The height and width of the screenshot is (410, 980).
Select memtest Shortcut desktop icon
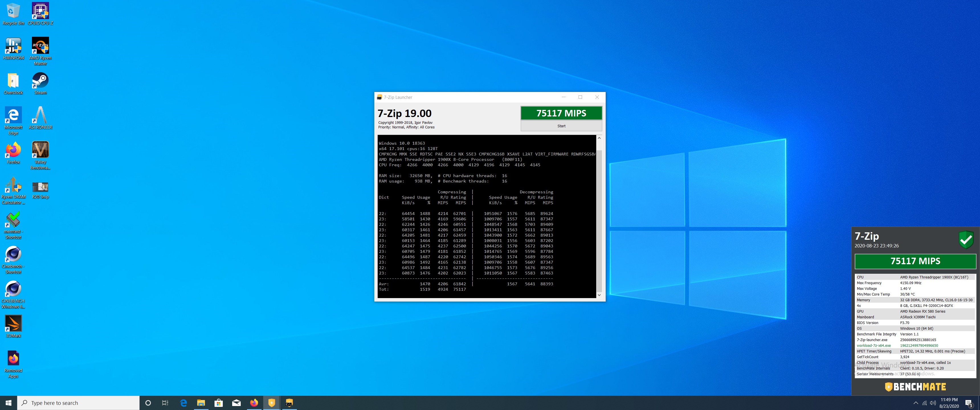(x=13, y=225)
